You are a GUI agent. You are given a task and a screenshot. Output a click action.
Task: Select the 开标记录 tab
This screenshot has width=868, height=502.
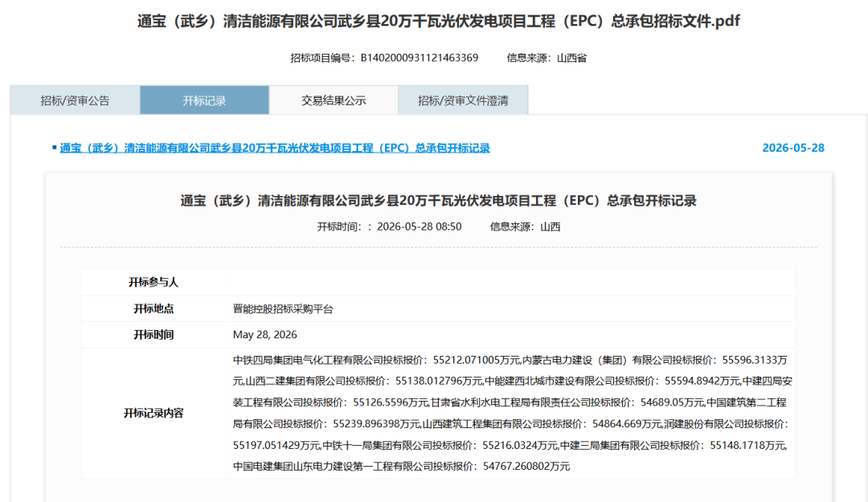(204, 100)
